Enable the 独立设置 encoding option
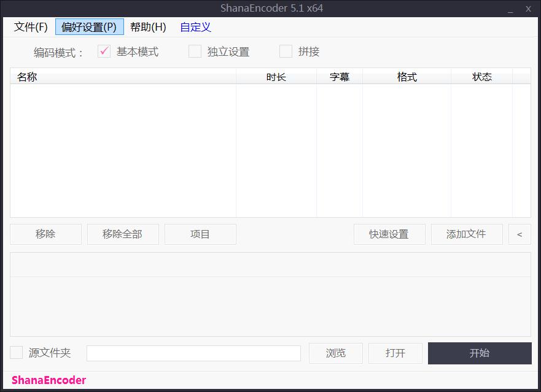 point(195,52)
